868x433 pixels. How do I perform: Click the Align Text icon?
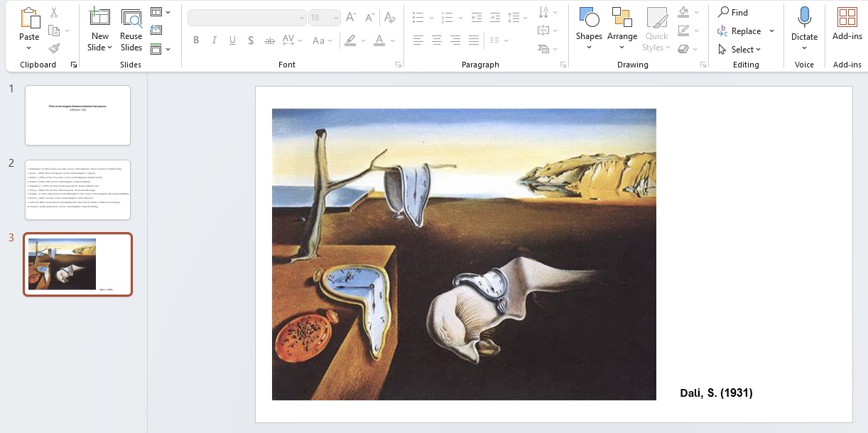544,31
